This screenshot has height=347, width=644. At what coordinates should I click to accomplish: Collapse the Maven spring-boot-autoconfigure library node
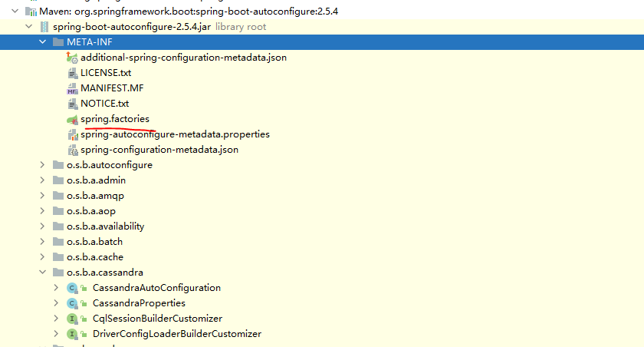(15, 11)
